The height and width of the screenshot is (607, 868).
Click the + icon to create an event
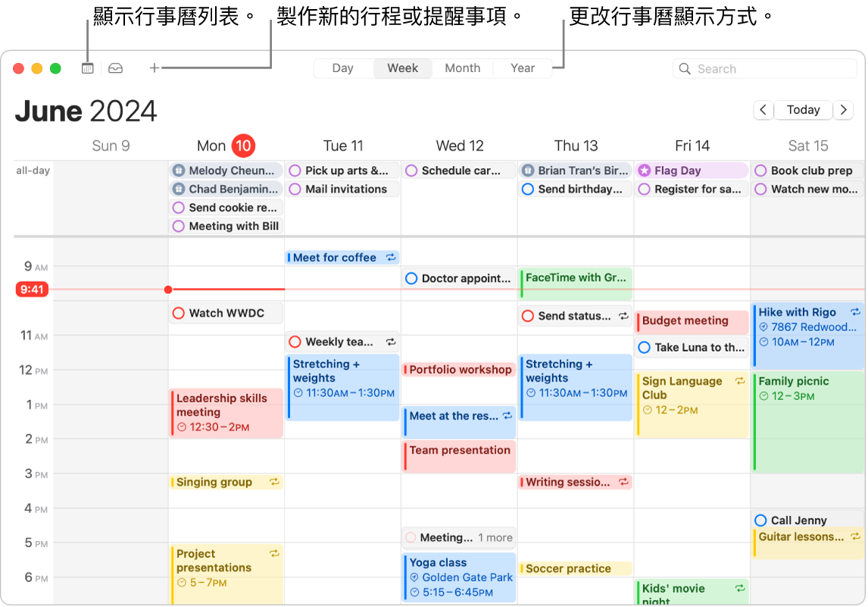[x=154, y=67]
